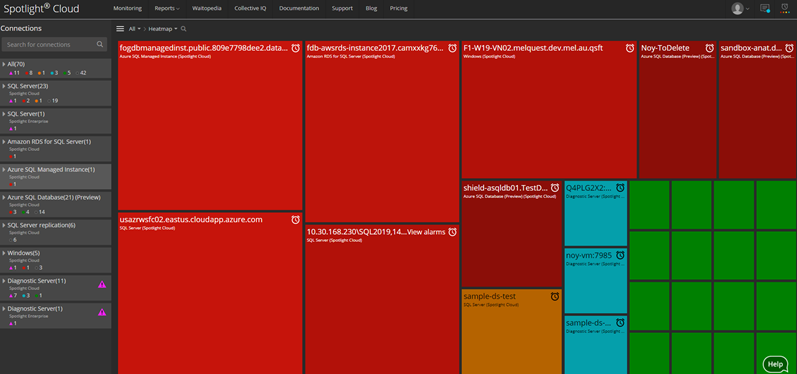Click alarm clock icon on fogdbmanagedinst tile
Screen dimensions: 797x374
[296, 48]
